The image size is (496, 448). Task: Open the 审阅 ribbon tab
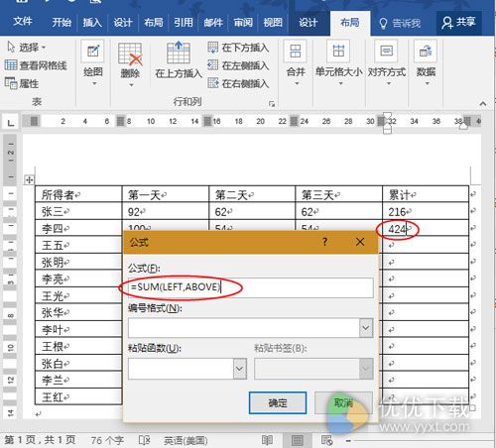pos(243,23)
